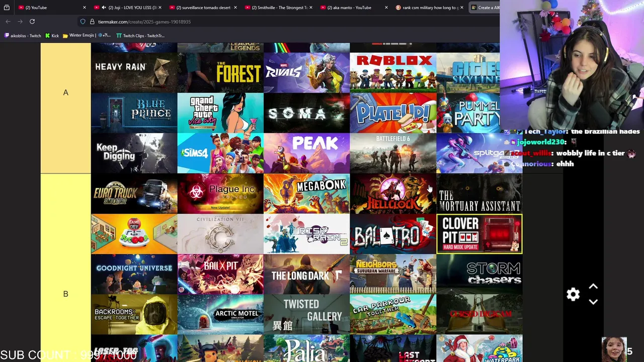
Task: Pick the Ball x Pit game tile
Action: 220,274
